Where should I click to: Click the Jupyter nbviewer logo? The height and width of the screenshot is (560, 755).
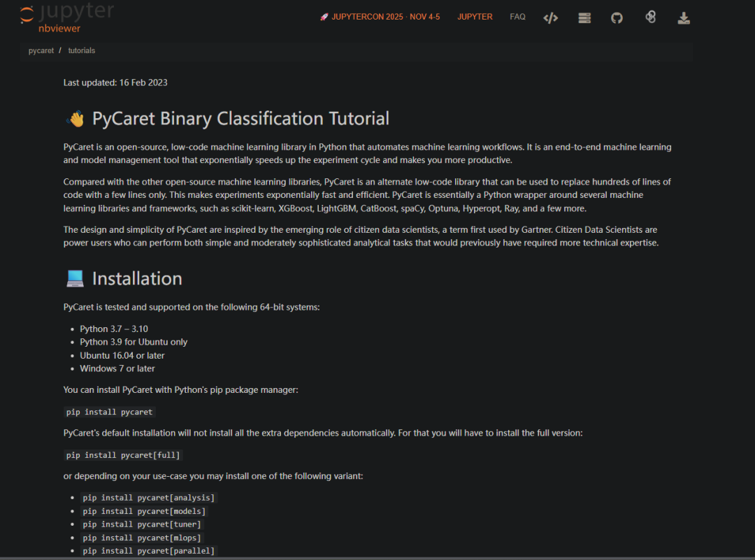click(66, 17)
